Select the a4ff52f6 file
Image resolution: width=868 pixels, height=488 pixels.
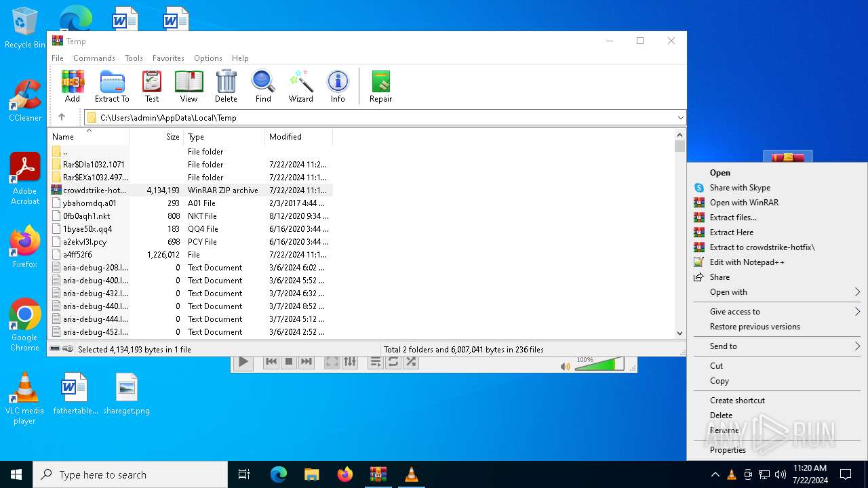[x=191, y=255]
